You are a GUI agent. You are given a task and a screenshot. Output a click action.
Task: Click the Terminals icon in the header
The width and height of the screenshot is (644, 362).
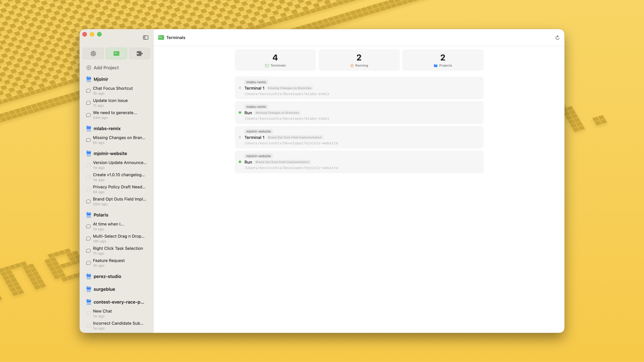coord(161,37)
